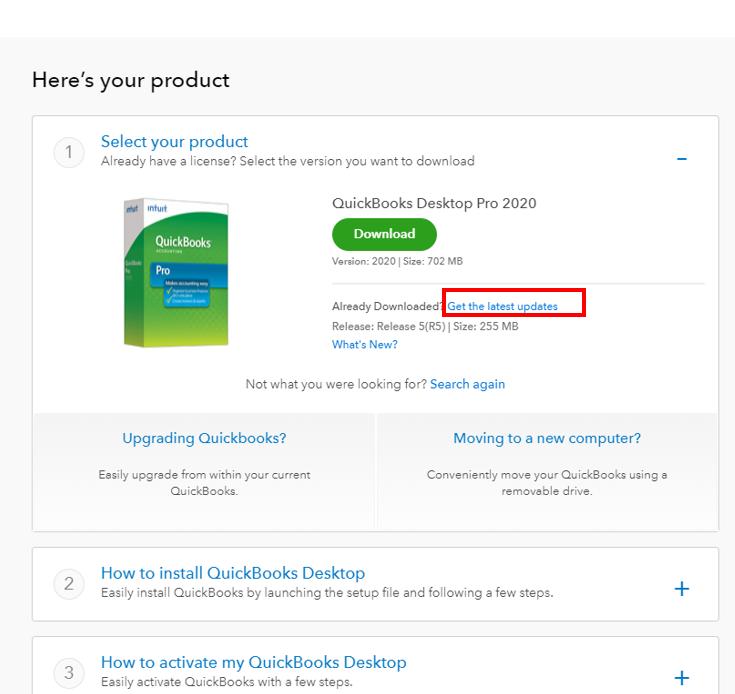Click the step 1 circle icon
The height and width of the screenshot is (694, 735).
click(x=69, y=152)
